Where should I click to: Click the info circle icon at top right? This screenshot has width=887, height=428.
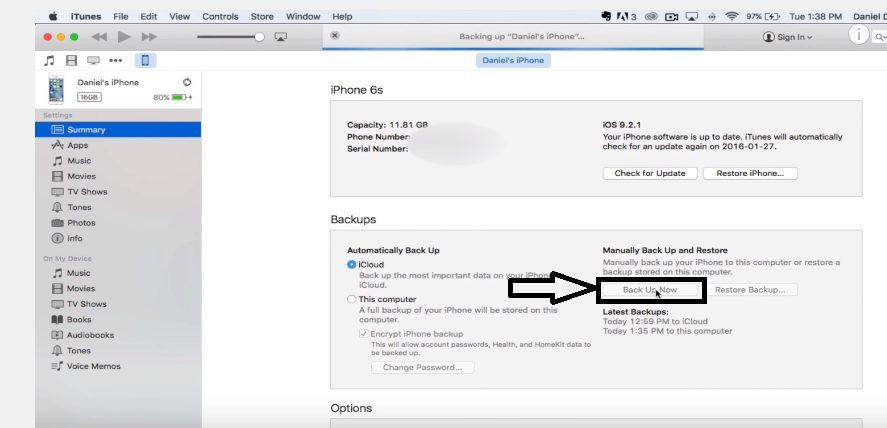point(859,36)
